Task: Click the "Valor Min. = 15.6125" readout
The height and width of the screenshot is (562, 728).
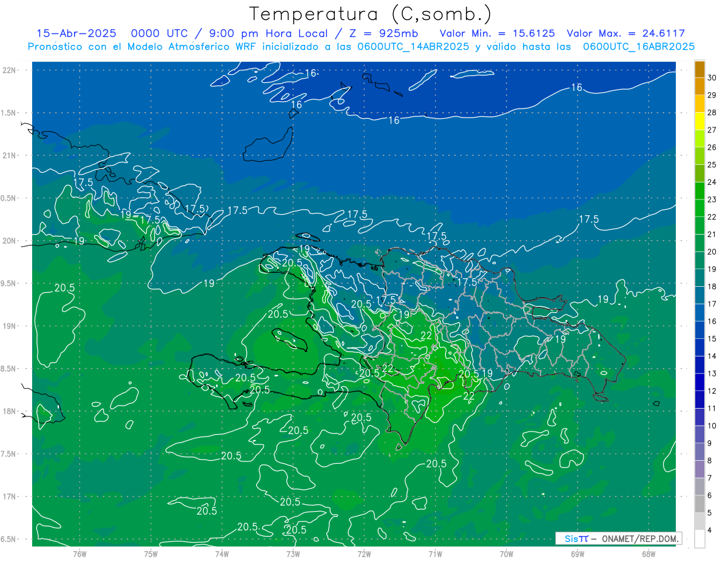Action: (x=497, y=33)
